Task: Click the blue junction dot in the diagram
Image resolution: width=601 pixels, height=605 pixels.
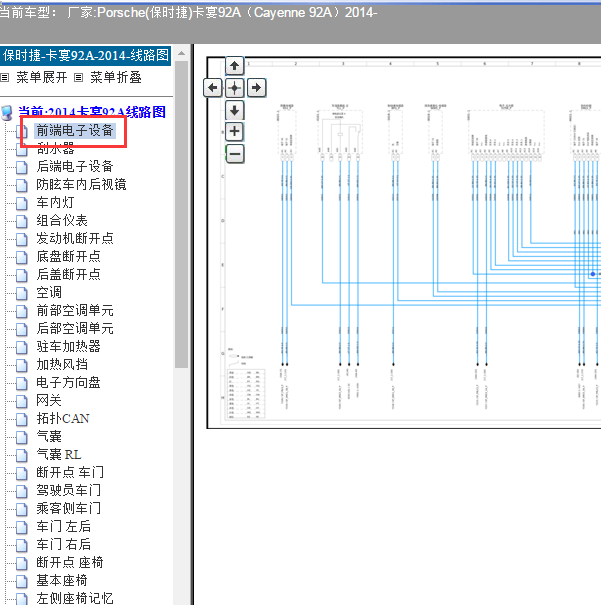Action: pos(593,274)
